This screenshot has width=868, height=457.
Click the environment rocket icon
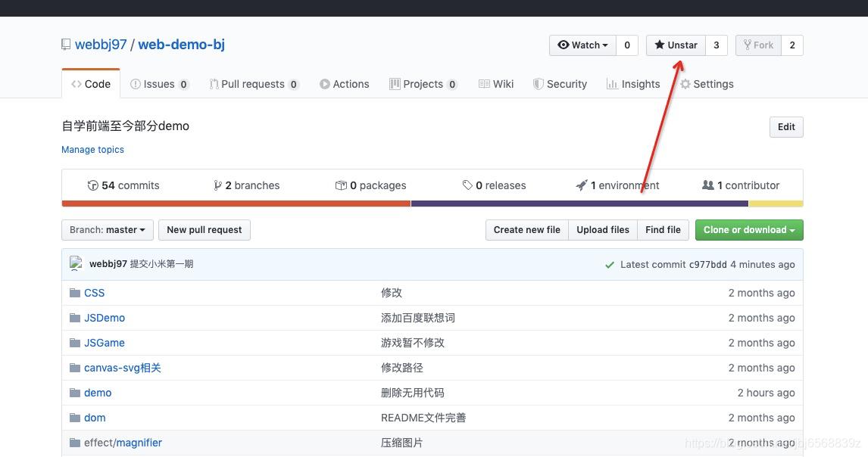click(581, 185)
